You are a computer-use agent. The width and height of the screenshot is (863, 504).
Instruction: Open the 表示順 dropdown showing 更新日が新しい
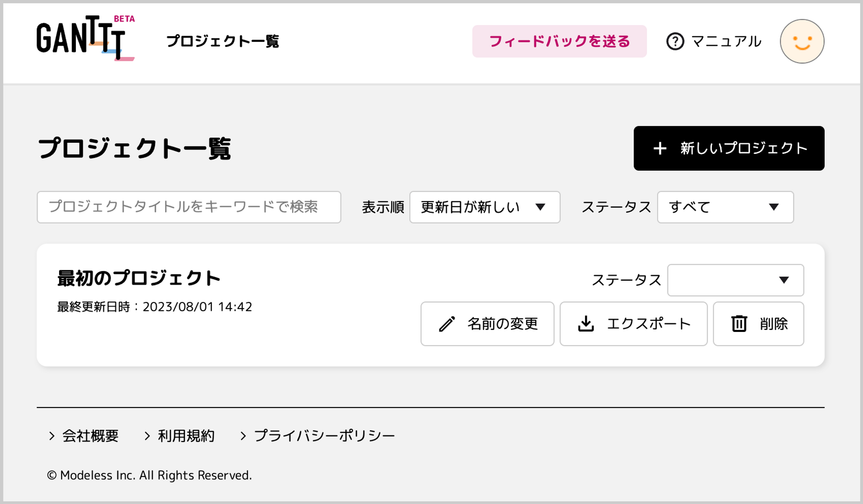point(485,207)
